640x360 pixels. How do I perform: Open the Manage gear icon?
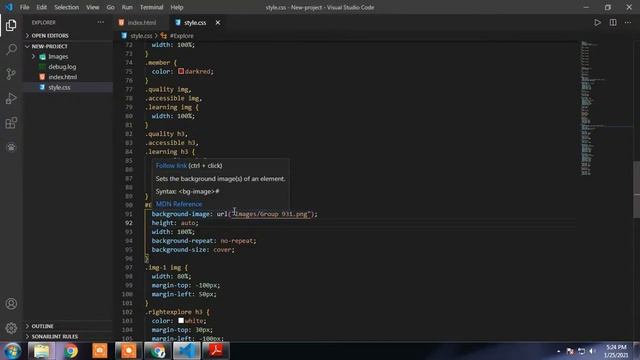(x=11, y=328)
